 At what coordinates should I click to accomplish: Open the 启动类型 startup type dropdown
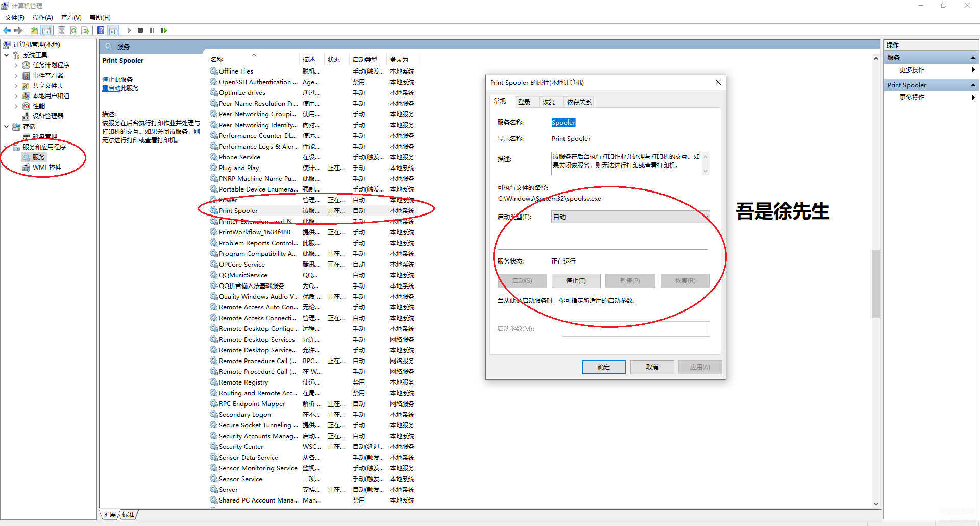click(630, 217)
